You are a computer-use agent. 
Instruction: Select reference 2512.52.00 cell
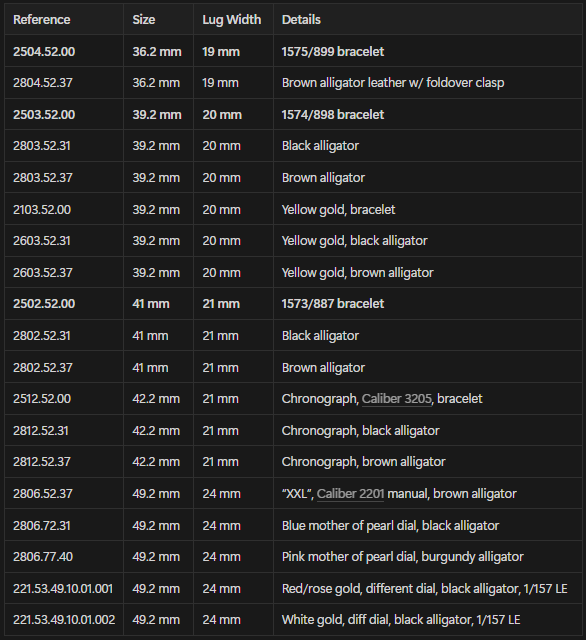tap(64, 399)
